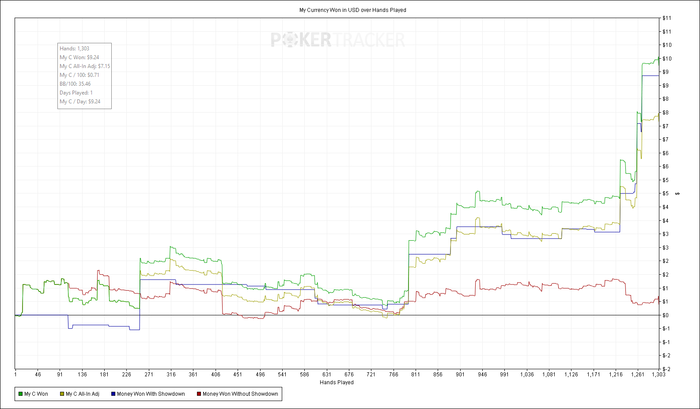Screen dimensions: 700x409
Task: Click the My C / 100: $0.71 line
Action: (x=79, y=75)
